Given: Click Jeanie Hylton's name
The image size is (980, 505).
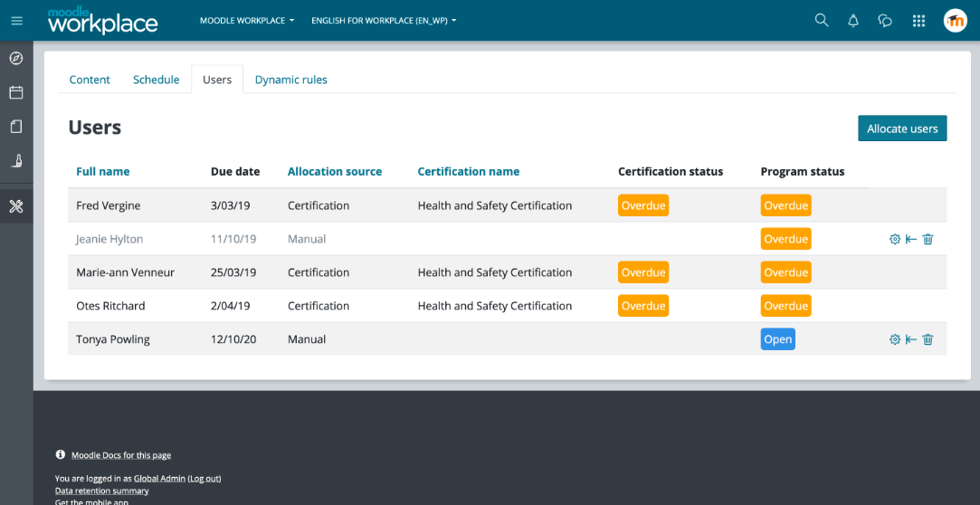Looking at the screenshot, I should [109, 239].
